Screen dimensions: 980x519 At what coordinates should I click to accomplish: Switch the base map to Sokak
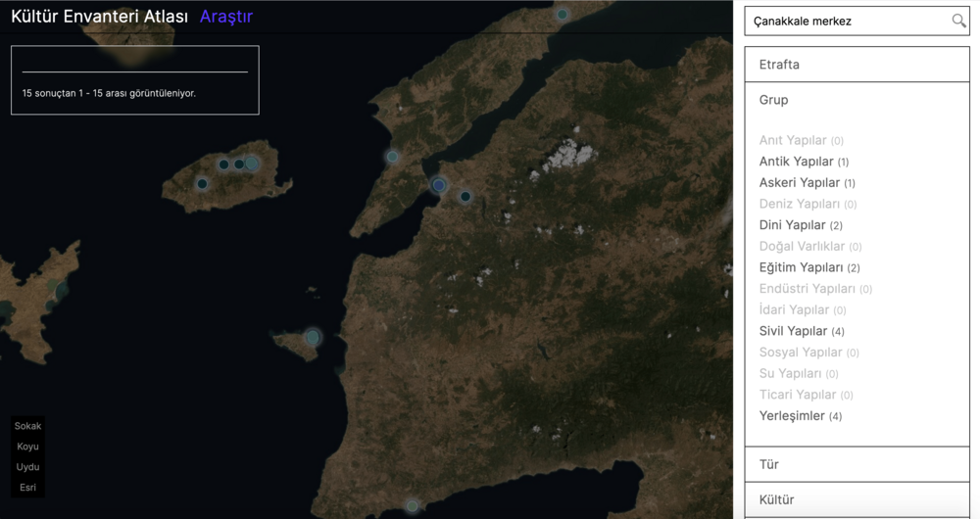(x=27, y=426)
